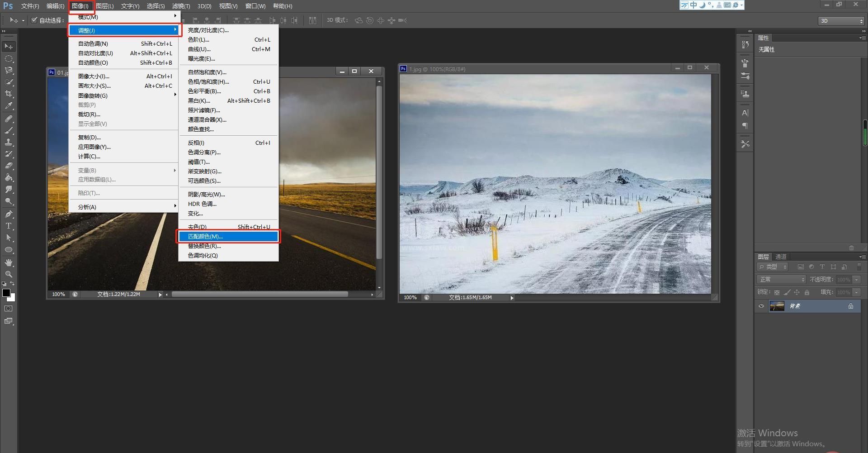868x453 pixels.
Task: Select the Move tool in toolbox
Action: point(9,47)
